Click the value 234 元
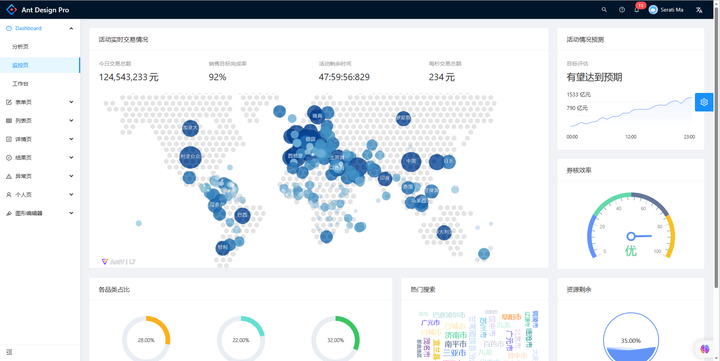 pyautogui.click(x=442, y=77)
